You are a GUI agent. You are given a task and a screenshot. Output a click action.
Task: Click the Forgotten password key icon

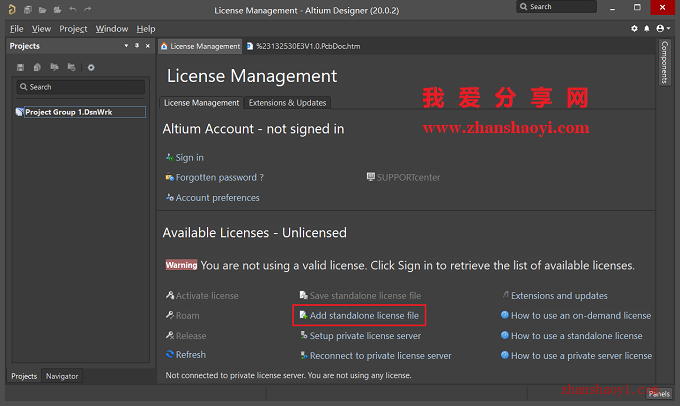170,177
